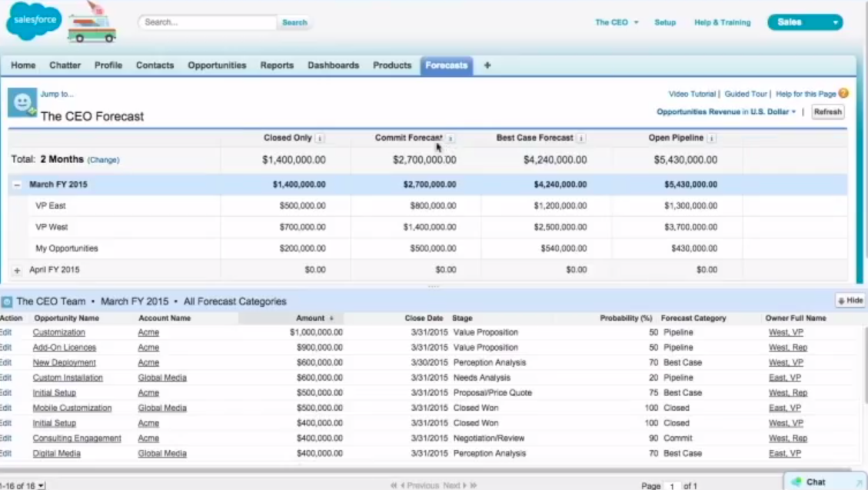Click into the Search input field
This screenshot has height=490, width=868.
208,22
